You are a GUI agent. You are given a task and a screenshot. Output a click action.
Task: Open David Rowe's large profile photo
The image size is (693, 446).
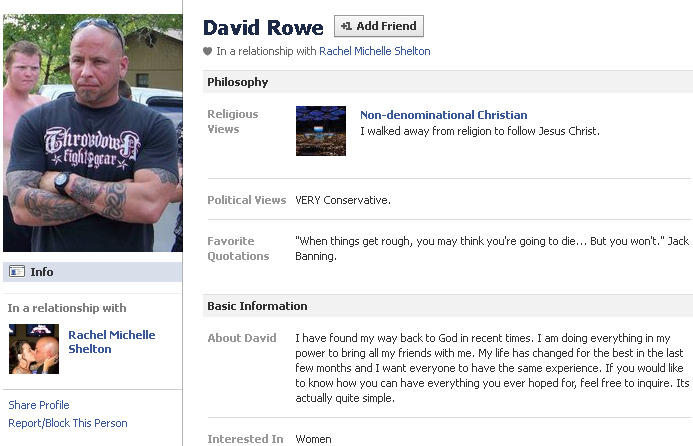click(x=93, y=133)
